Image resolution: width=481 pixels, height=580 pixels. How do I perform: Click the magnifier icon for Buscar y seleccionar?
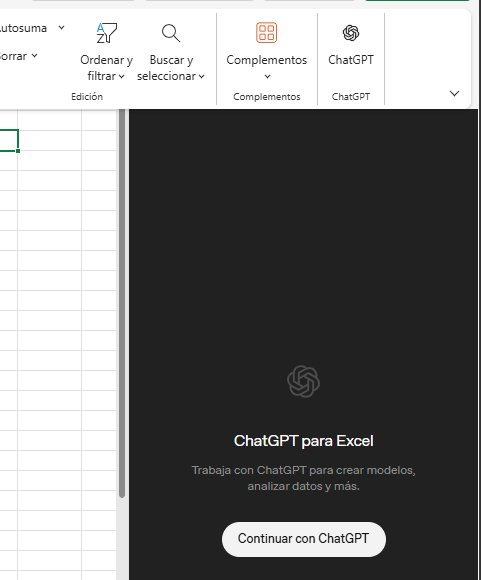[x=171, y=33]
